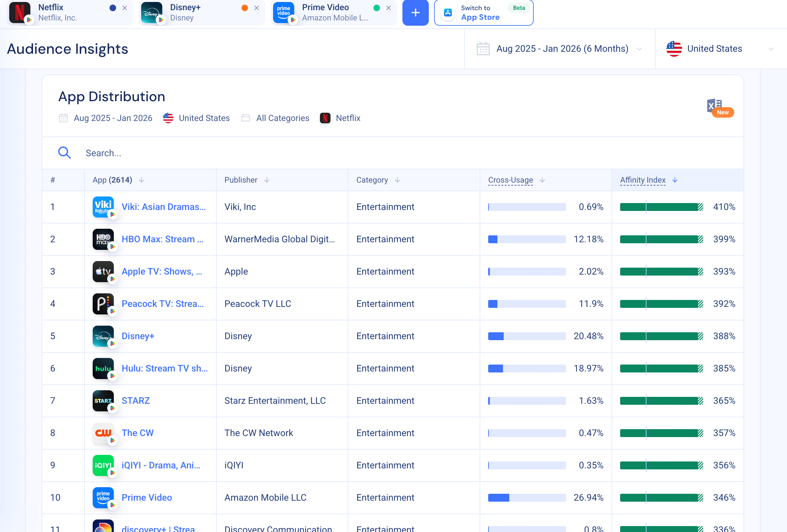Click the Disney+ app icon in the top tab

[151, 13]
